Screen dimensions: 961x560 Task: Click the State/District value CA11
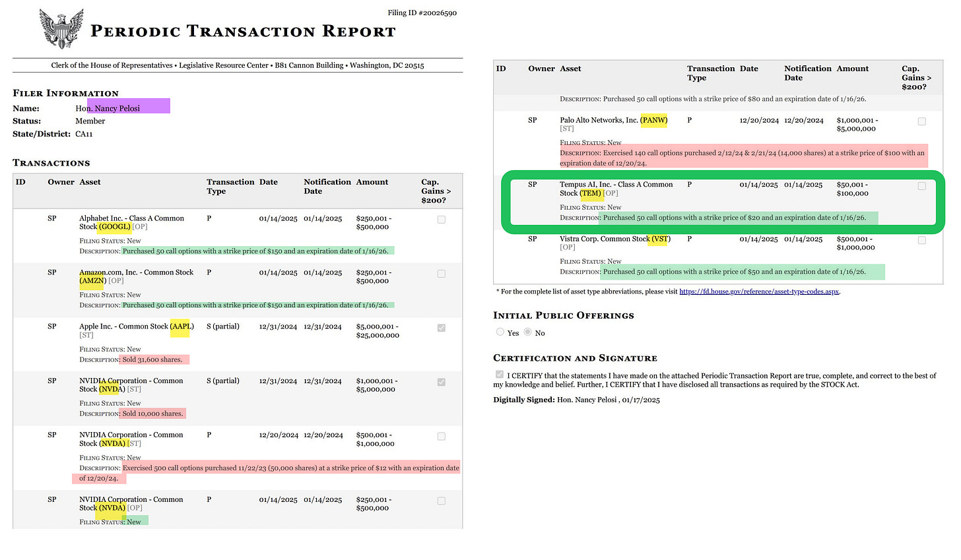84,134
